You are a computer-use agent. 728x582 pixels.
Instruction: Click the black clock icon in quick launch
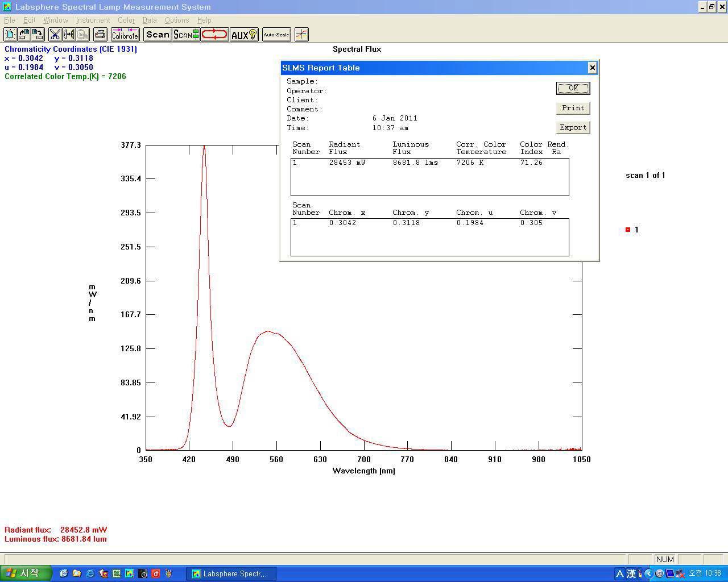click(143, 573)
